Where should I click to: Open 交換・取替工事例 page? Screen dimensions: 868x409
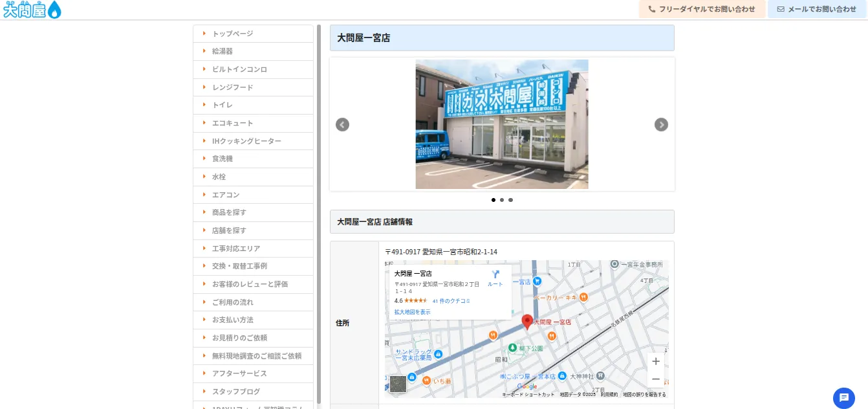click(x=253, y=266)
